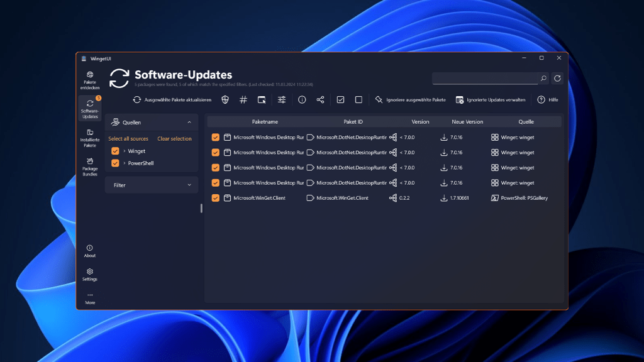Expand the Filter panel

(152, 185)
